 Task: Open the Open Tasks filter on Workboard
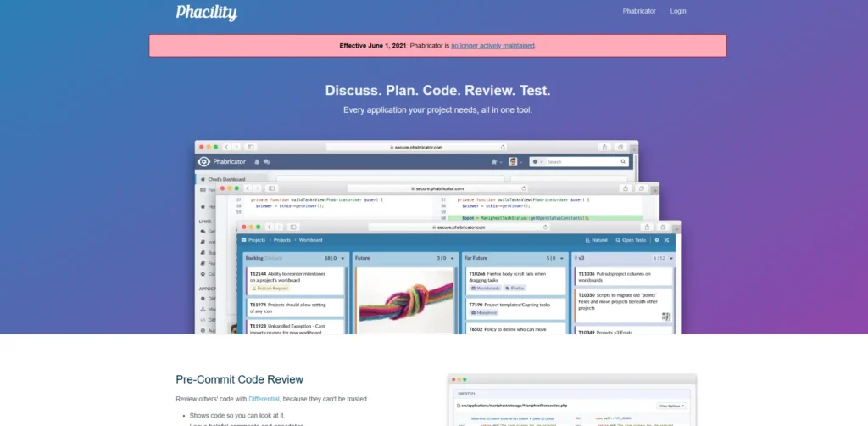point(631,240)
